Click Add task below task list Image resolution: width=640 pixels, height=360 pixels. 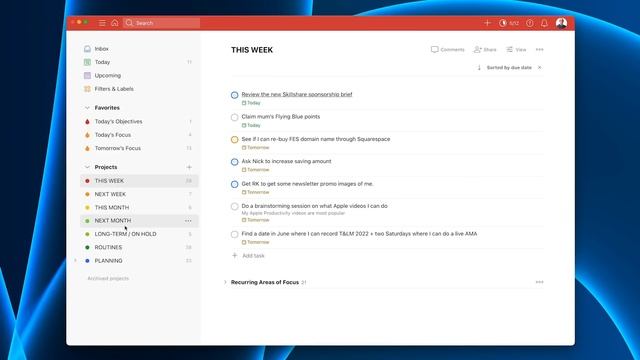248,256
